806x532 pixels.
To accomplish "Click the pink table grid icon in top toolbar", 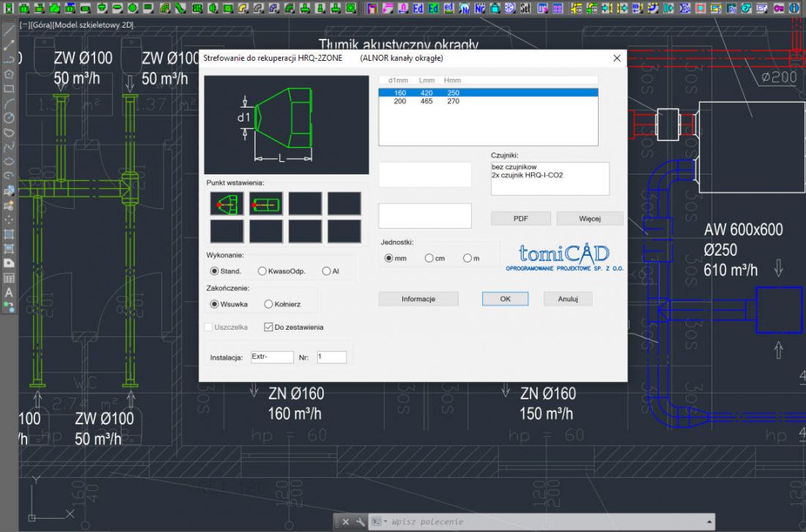I will pyautogui.click(x=557, y=8).
